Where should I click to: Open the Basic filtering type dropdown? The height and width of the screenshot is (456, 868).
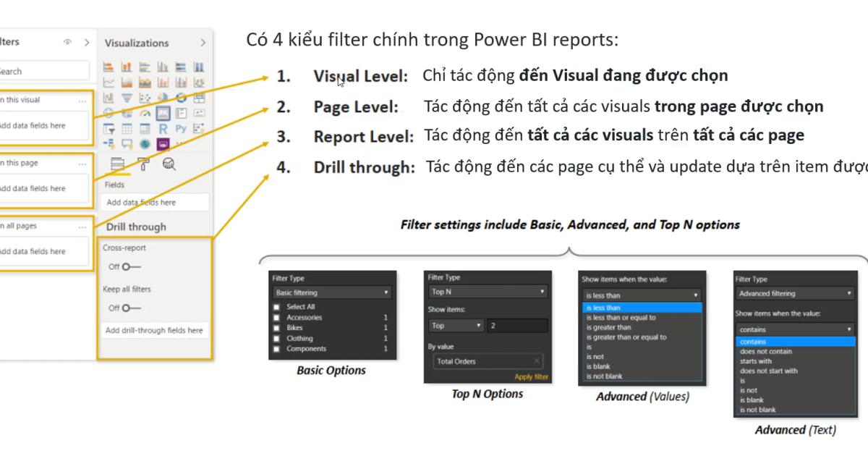coord(332,292)
